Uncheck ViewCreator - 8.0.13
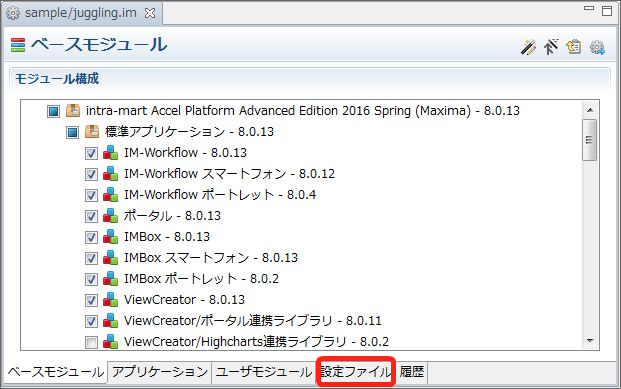 pos(91,300)
